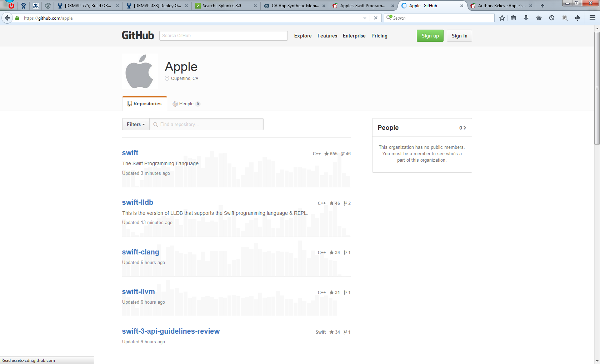Screen dimensions: 600x364
Task: Click the IP lookup toolbar icon
Action: click(565, 18)
